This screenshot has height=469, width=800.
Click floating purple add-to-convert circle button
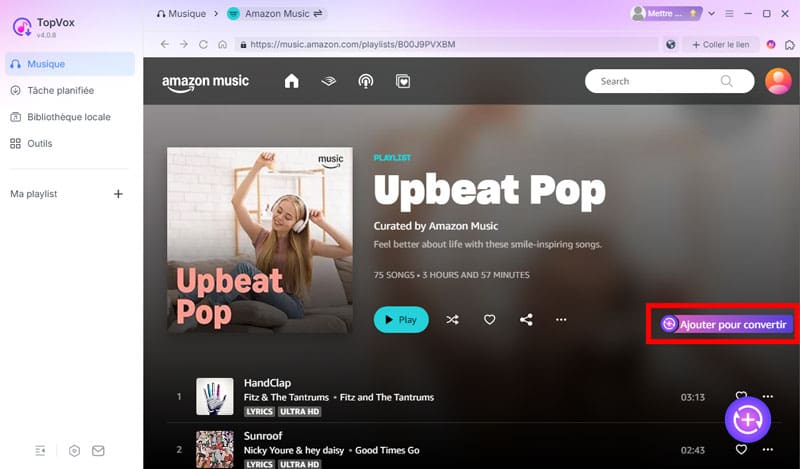click(747, 419)
